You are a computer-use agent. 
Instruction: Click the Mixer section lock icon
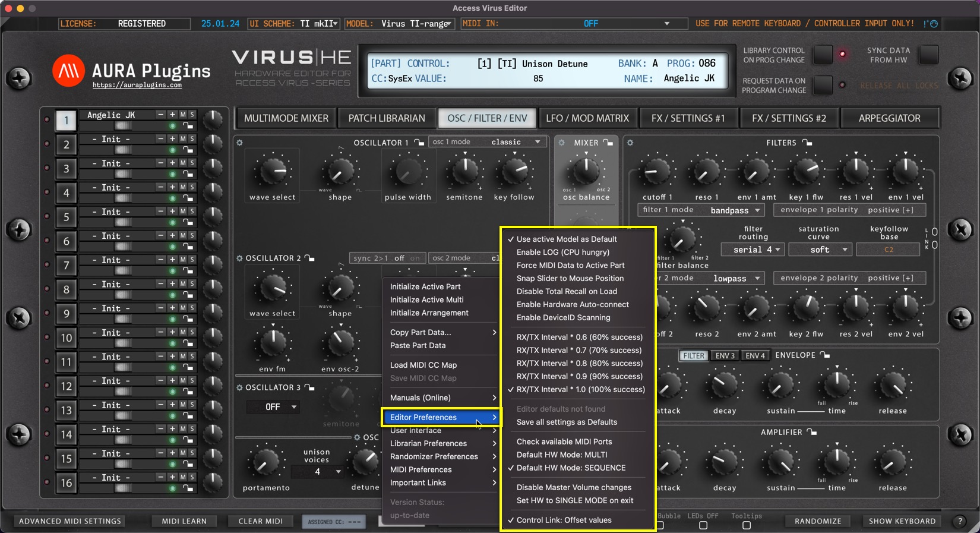point(608,143)
